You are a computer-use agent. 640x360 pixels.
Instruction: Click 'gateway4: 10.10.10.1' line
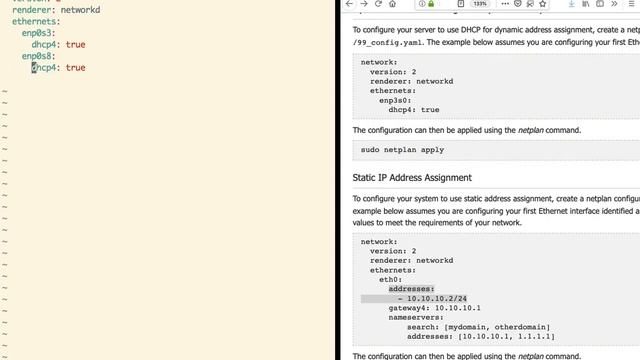point(434,308)
